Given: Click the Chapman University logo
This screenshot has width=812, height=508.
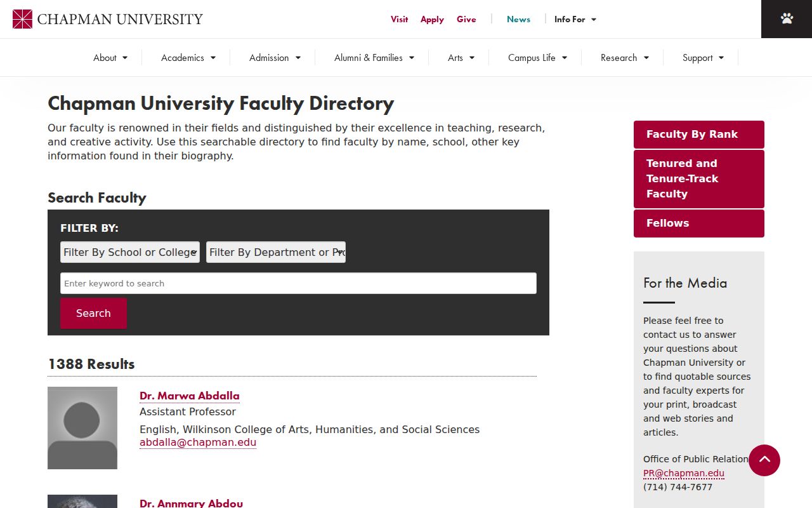Looking at the screenshot, I should coord(108,19).
